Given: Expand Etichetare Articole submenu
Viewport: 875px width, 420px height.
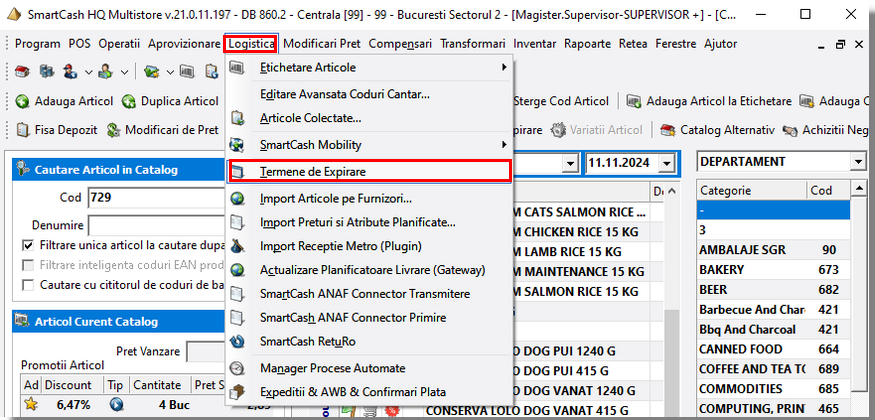Looking at the screenshot, I should [x=504, y=67].
